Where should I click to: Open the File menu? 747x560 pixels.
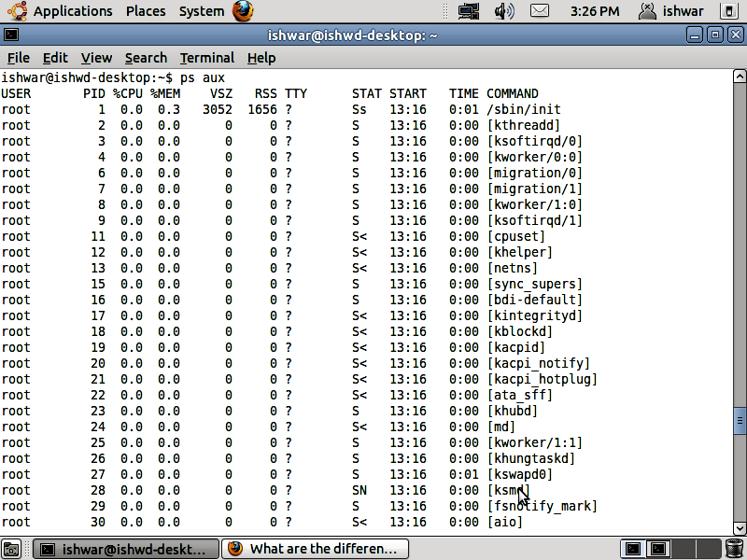coord(19,58)
